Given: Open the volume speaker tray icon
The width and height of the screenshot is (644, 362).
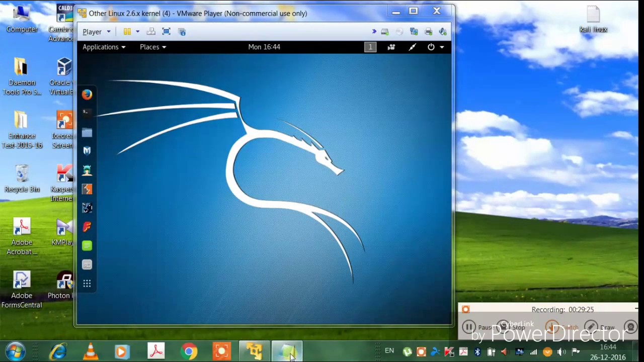Looking at the screenshot, I should (561, 351).
